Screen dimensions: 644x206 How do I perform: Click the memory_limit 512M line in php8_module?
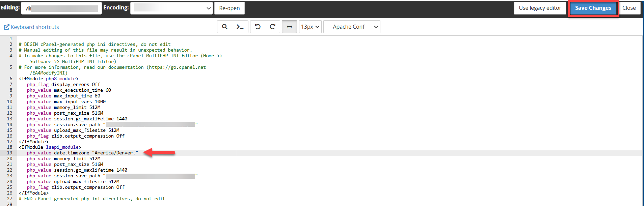[77, 108]
